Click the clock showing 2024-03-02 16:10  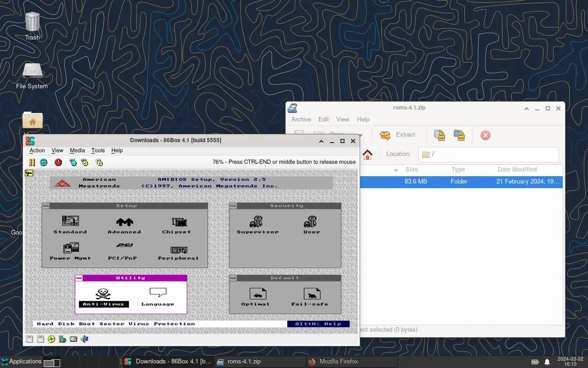click(x=570, y=362)
